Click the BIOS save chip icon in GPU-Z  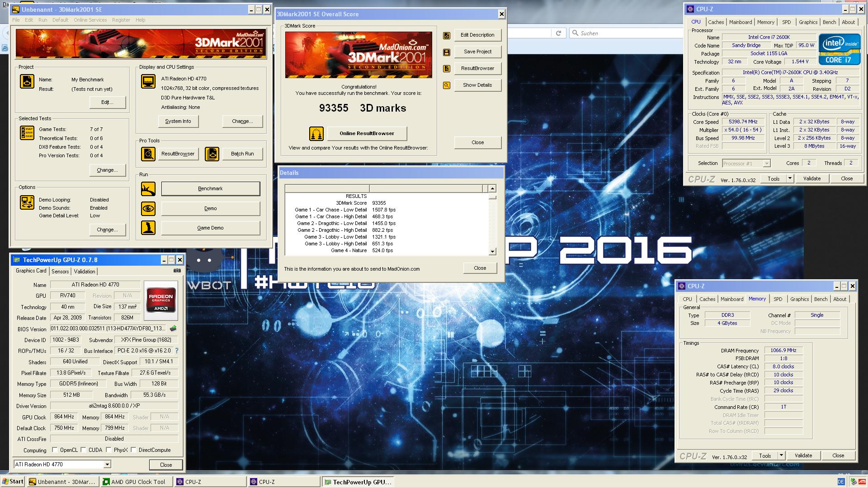(173, 328)
